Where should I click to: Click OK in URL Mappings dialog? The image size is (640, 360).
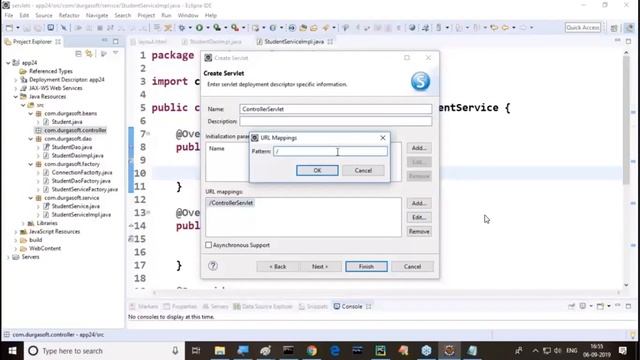tap(317, 170)
